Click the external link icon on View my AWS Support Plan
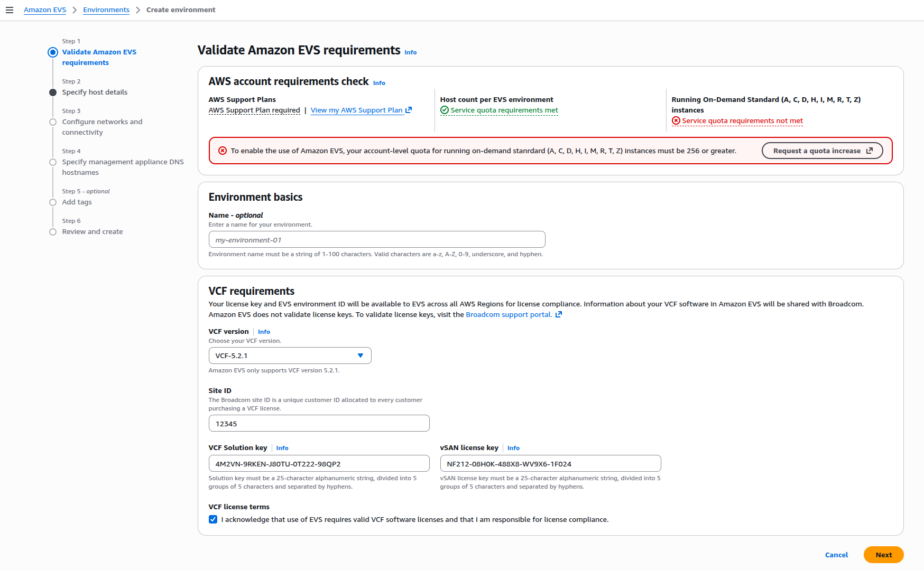Viewport: 924px width, 570px height. pos(408,109)
